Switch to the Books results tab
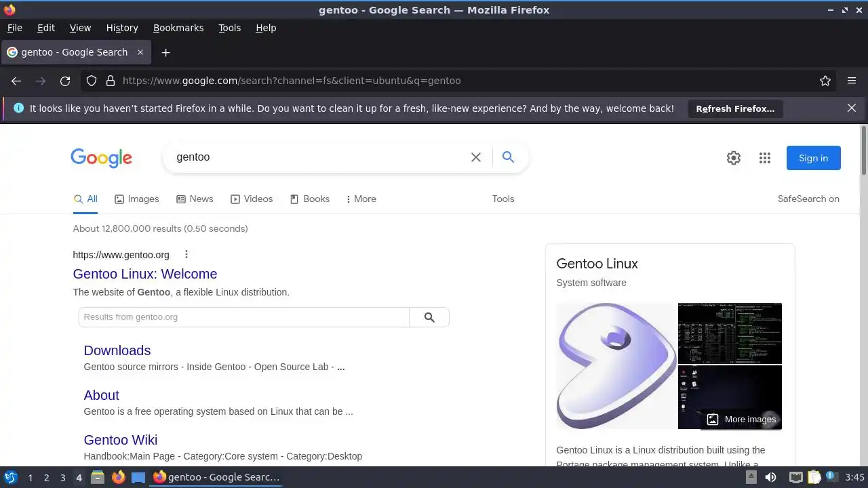This screenshot has height=488, width=868. 309,199
